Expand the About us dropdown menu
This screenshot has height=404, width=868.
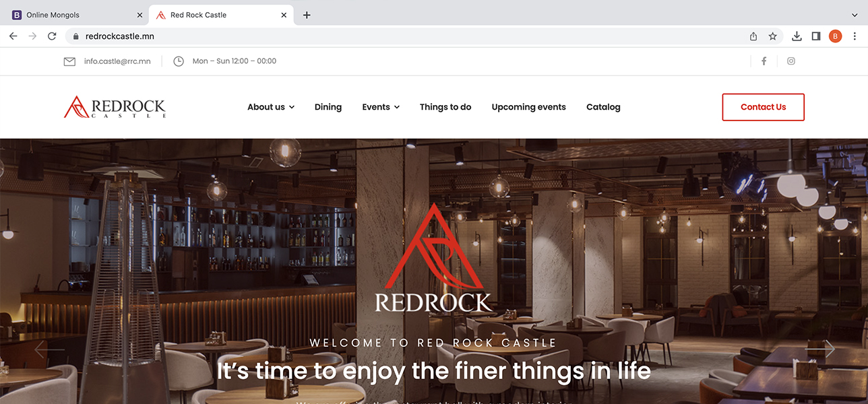pyautogui.click(x=271, y=107)
